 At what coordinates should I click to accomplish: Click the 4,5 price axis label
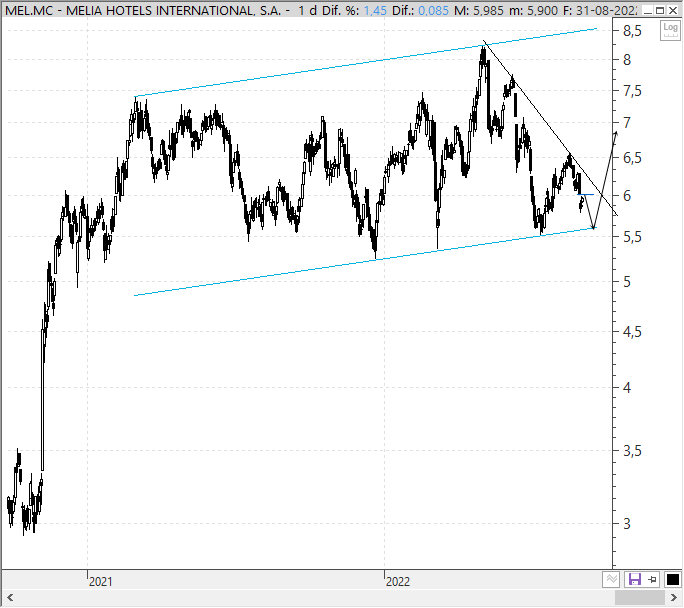coord(632,332)
